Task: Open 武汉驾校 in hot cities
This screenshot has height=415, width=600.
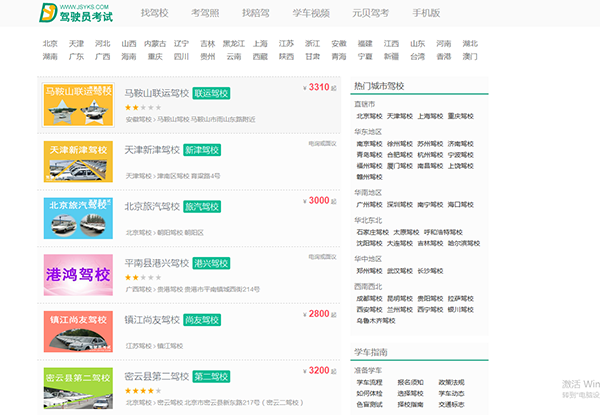Action: 400,271
